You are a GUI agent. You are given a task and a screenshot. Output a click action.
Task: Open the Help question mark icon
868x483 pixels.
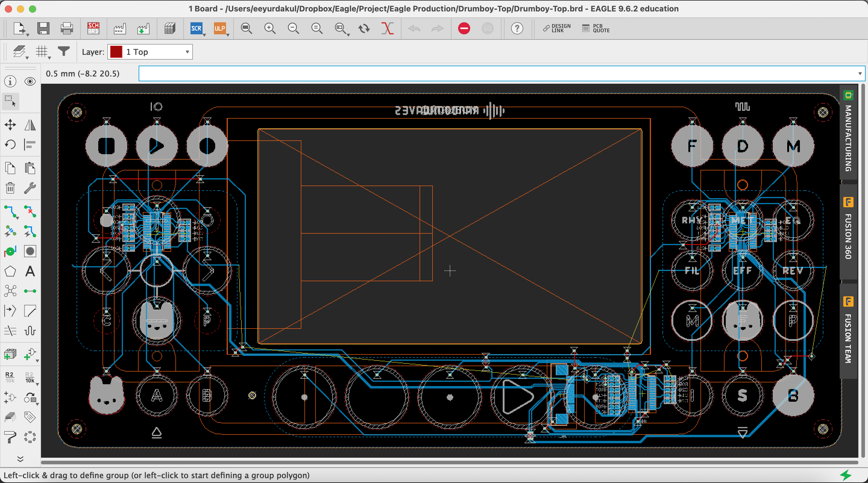(517, 29)
